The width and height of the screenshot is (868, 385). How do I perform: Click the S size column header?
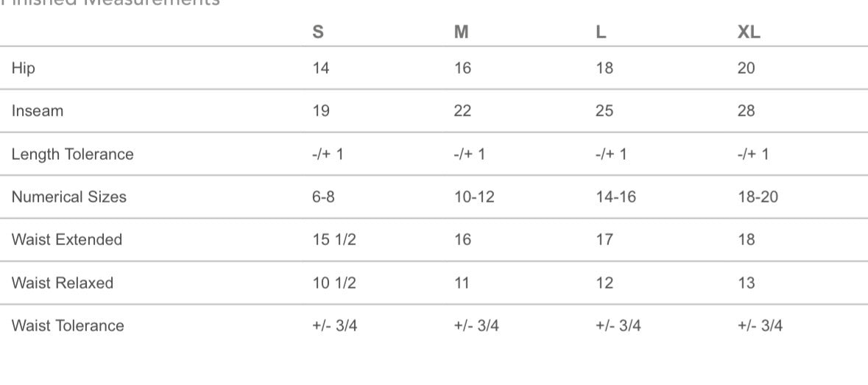[x=318, y=32]
